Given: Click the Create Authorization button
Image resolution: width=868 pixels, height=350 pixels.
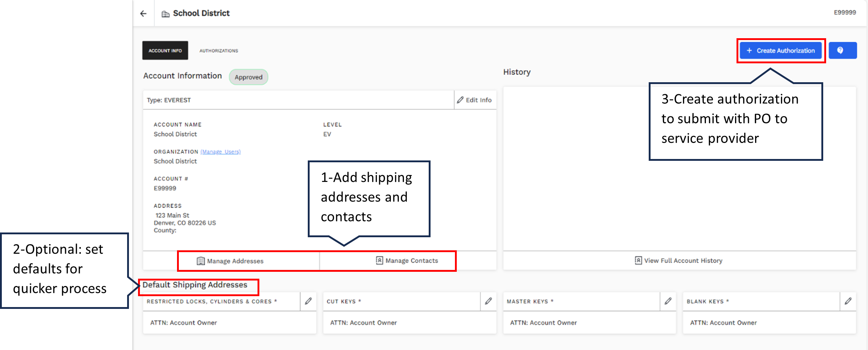Looking at the screenshot, I should (781, 50).
